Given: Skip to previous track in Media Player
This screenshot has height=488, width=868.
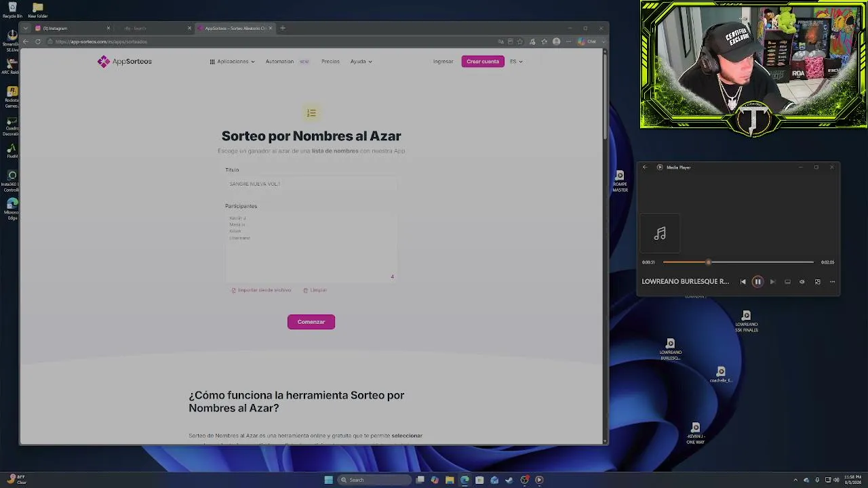Looking at the screenshot, I should [x=743, y=282].
